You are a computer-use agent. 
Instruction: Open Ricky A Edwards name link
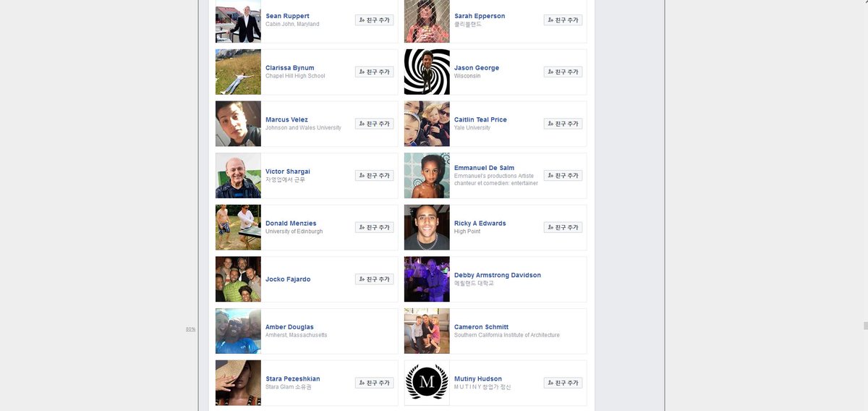click(480, 224)
